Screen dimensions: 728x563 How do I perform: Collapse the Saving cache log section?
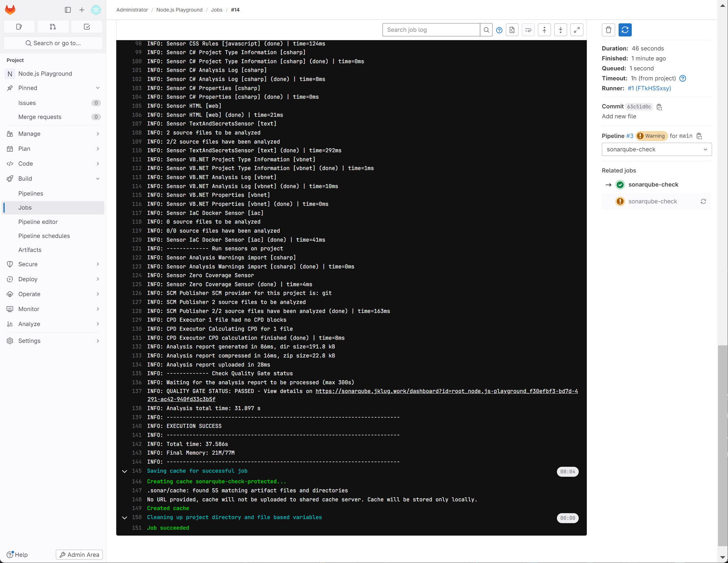pos(125,471)
